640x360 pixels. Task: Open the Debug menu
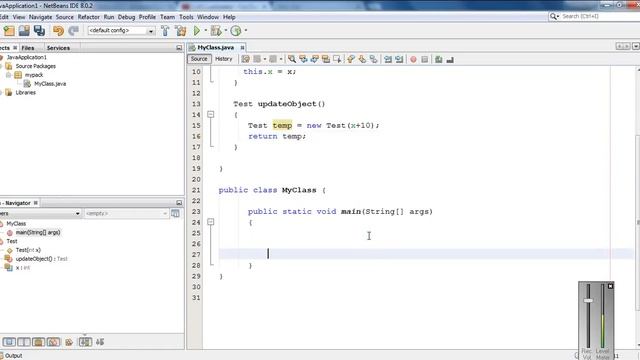click(x=126, y=17)
